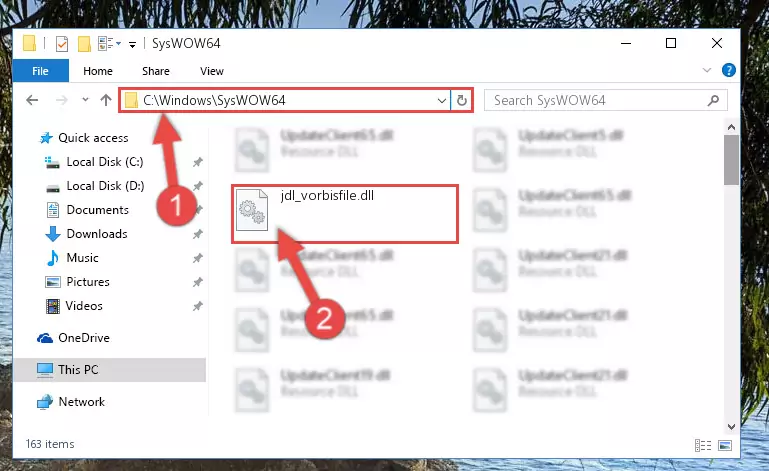Open Downloads in the sidebar
Image resolution: width=769 pixels, height=471 pixels.
[x=97, y=234]
